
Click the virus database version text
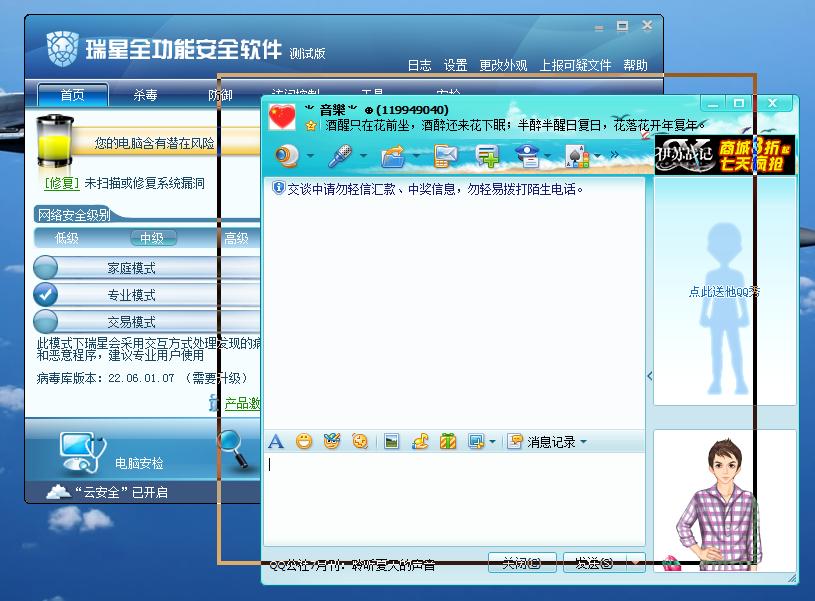point(141,378)
